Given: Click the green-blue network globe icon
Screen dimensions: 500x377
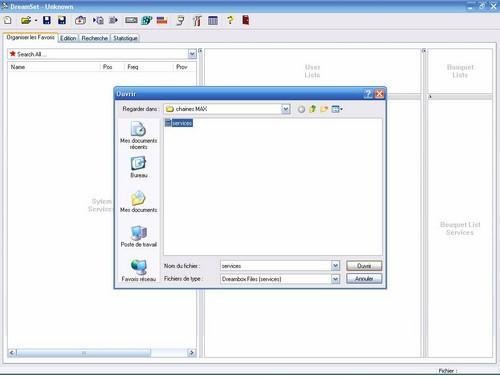Looking at the screenshot, I should [x=147, y=21].
